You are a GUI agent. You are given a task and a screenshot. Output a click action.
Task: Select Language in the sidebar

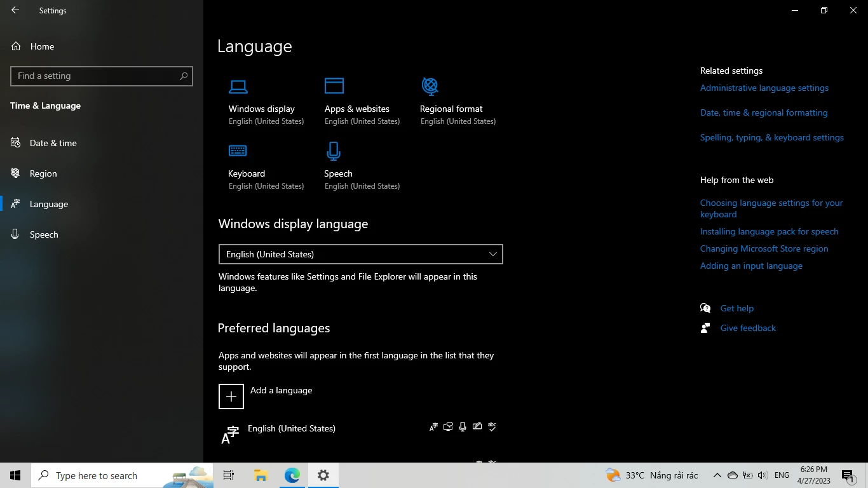coord(102,204)
